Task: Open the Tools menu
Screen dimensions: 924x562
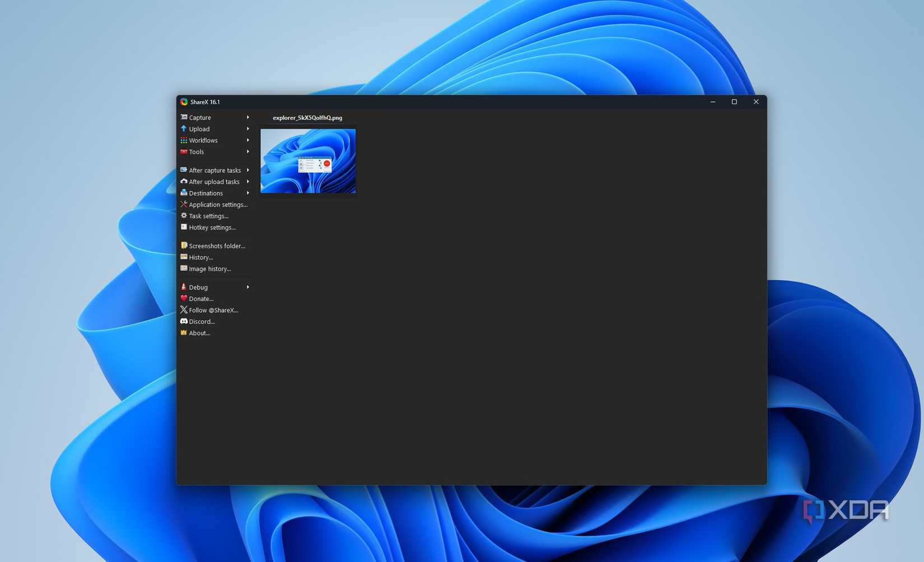Action: click(215, 152)
